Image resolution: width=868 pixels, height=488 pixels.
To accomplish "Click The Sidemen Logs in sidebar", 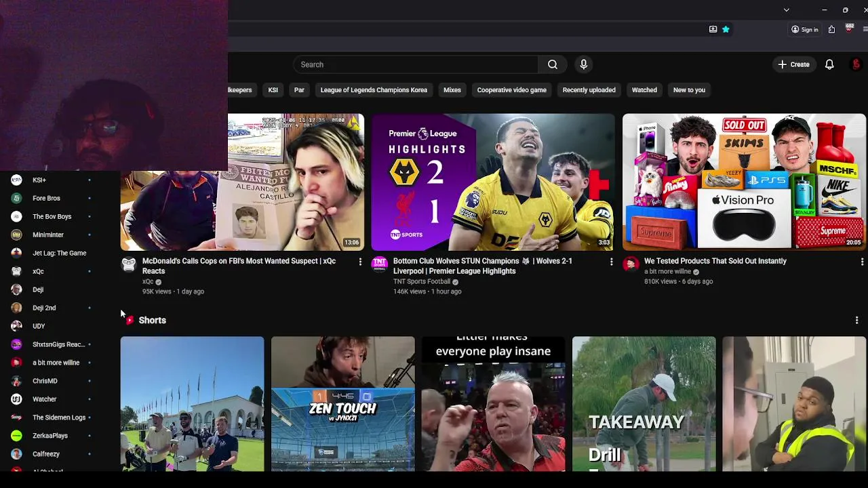I will click(59, 418).
